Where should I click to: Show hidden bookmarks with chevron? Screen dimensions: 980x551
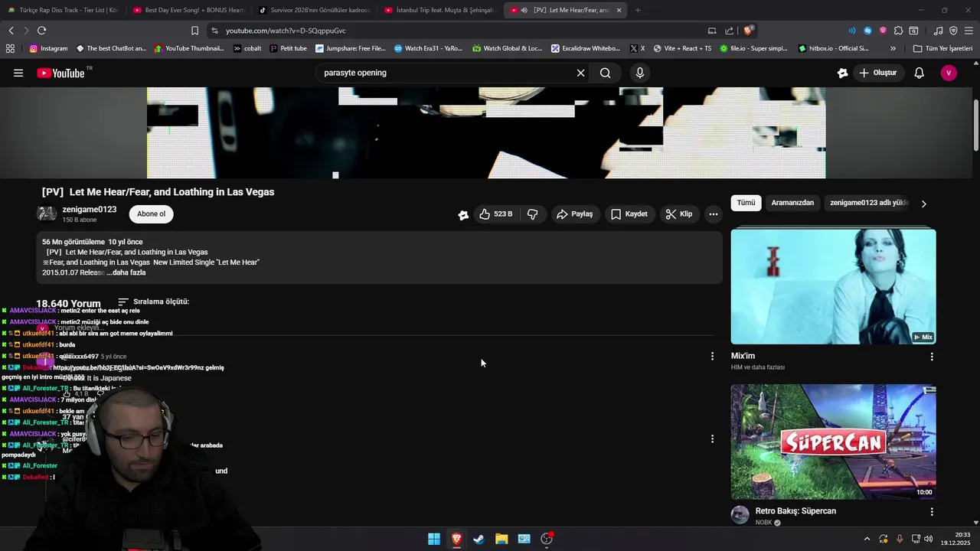(894, 48)
